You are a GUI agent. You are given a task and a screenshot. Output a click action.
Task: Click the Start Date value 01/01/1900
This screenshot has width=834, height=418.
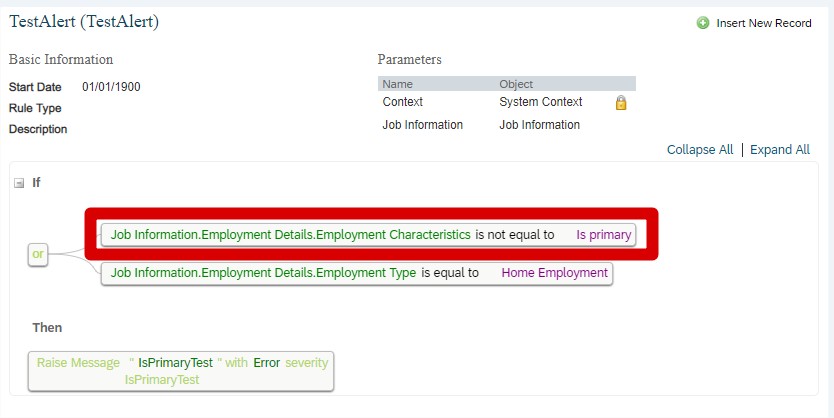(111, 87)
